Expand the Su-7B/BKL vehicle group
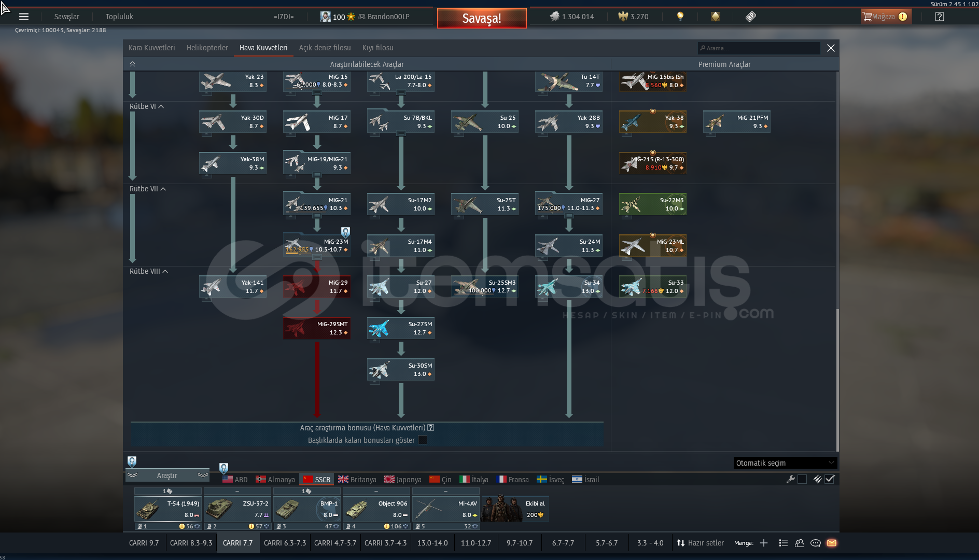Screen dimensions: 979x560 point(401,134)
